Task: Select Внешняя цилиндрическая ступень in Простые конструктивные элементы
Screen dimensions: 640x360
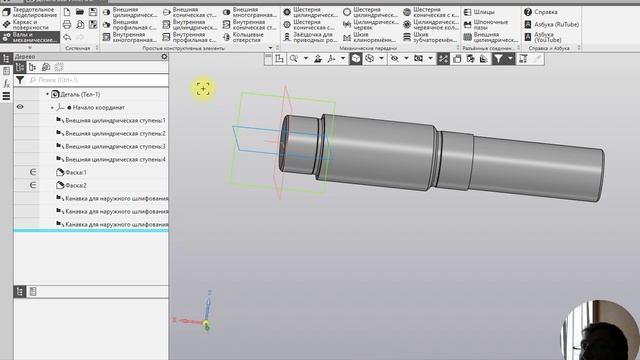Action: [x=129, y=12]
